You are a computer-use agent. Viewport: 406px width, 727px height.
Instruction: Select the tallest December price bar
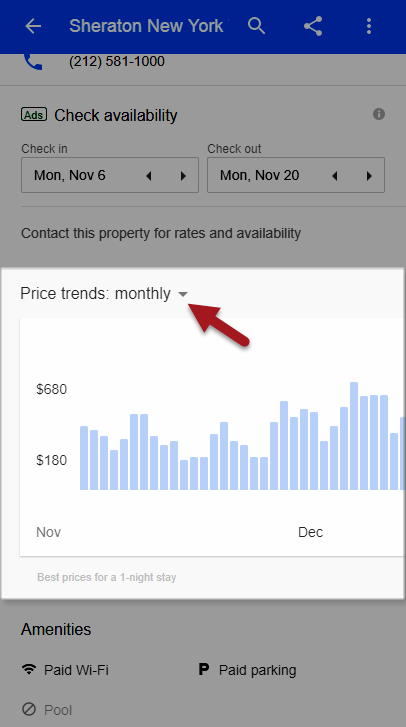[x=354, y=436]
